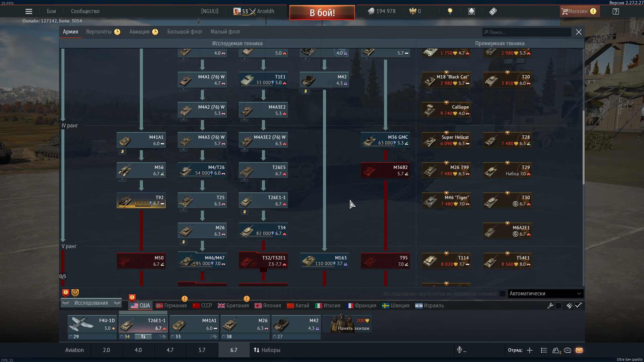Toggle the auto-repair checkbox beside wrench

(x=558, y=306)
